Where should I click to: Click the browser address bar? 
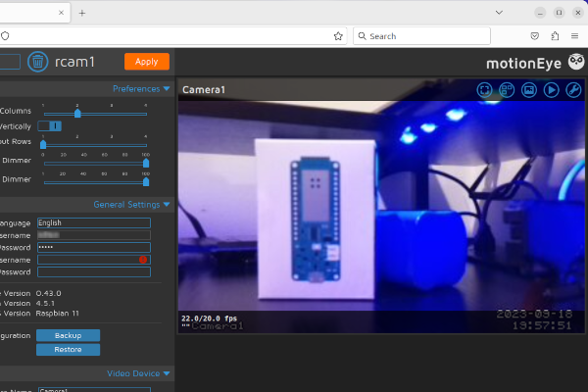pyautogui.click(x=172, y=36)
